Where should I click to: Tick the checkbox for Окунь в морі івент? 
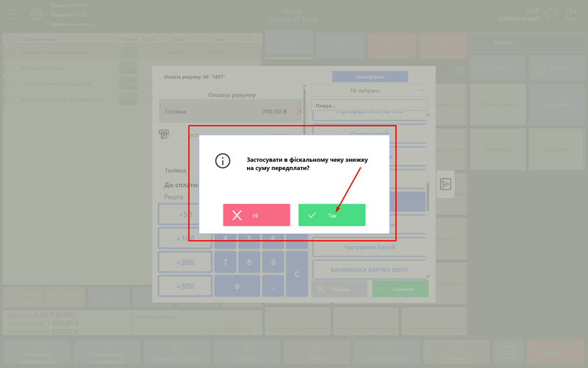tap(10, 68)
